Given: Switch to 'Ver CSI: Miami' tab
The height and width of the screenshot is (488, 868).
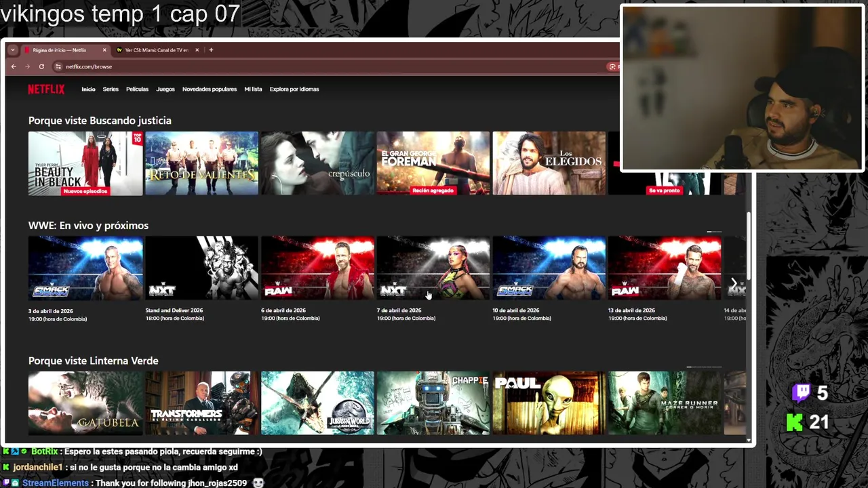Looking at the screenshot, I should pyautogui.click(x=157, y=50).
